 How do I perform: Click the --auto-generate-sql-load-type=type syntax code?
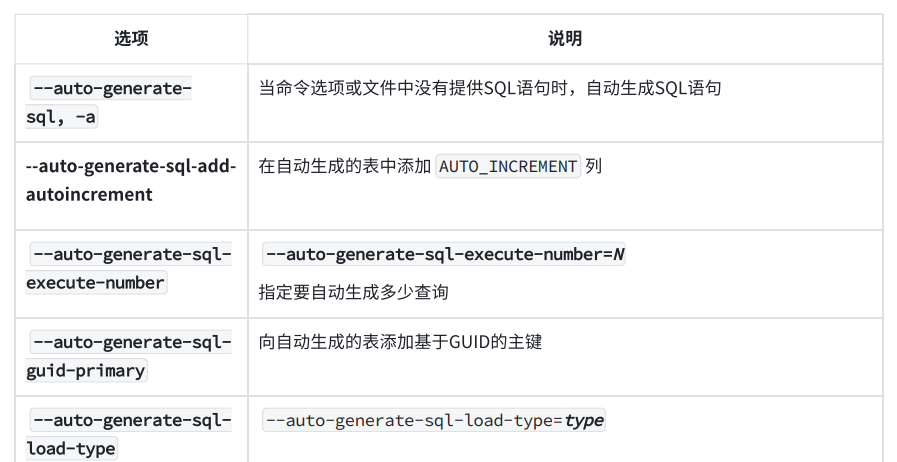click(x=433, y=420)
